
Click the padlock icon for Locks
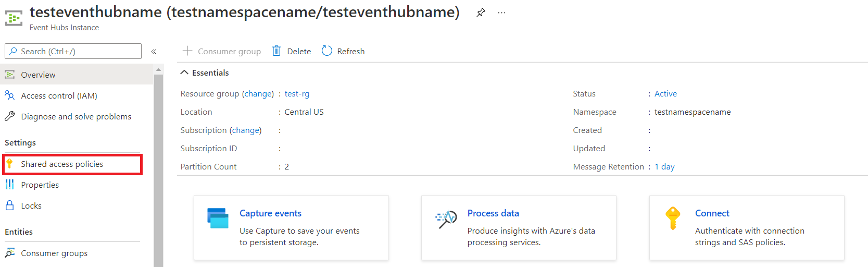tap(9, 205)
